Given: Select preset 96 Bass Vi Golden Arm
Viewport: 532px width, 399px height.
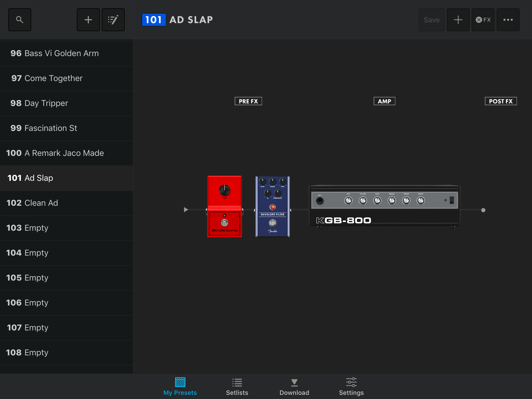Looking at the screenshot, I should coord(66,53).
